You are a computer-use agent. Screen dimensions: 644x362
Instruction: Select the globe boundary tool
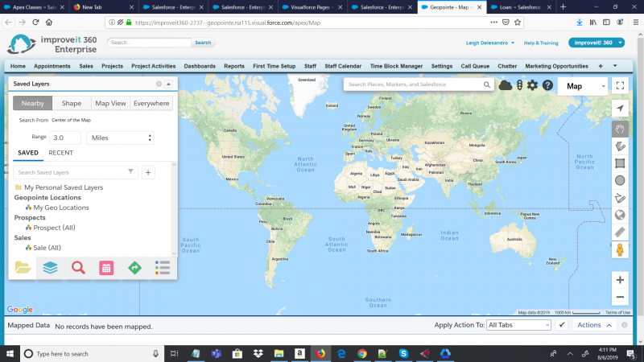(x=620, y=215)
